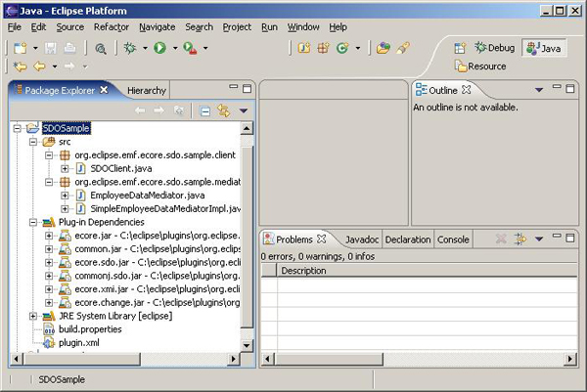The height and width of the screenshot is (392, 587).
Task: Click the Problems view horizontal scrollbar thumb
Action: pos(329,359)
